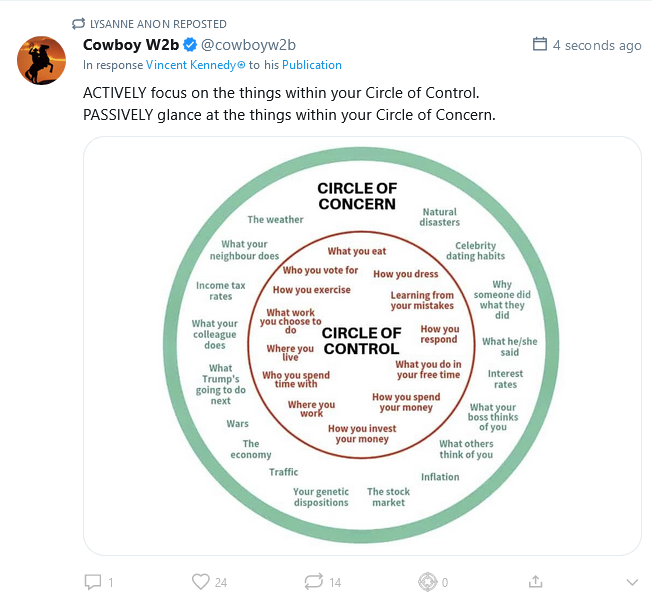Viewport: 652px width, 603px height.
Task: Click the LYSANNE ANON REPOSTED label
Action: [158, 24]
